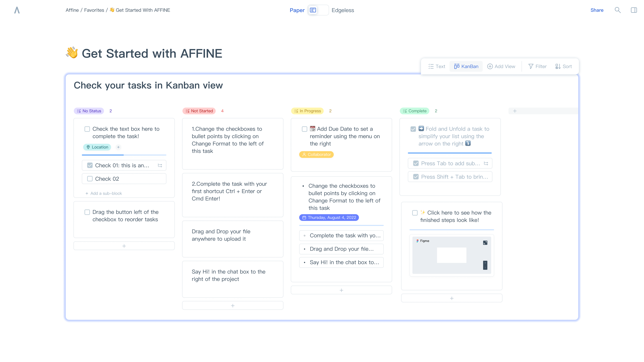The width and height of the screenshot is (644, 362).
Task: Open the Add View menu
Action: (501, 66)
